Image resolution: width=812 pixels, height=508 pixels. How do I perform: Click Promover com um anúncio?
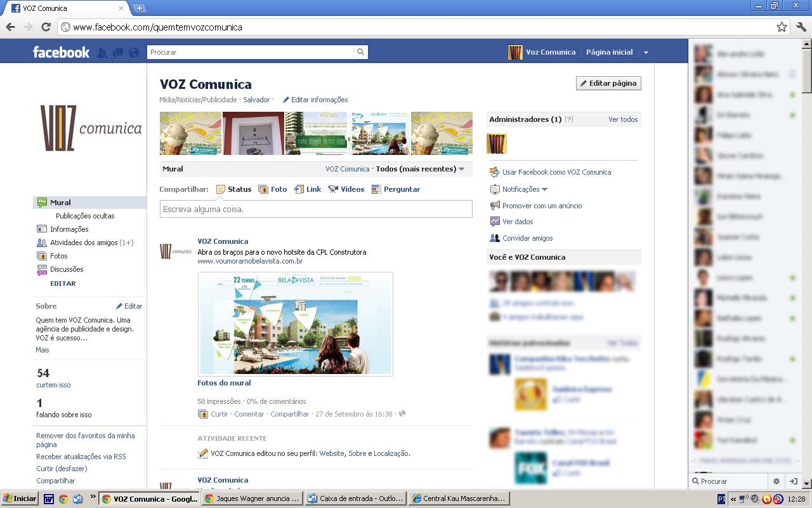click(542, 206)
